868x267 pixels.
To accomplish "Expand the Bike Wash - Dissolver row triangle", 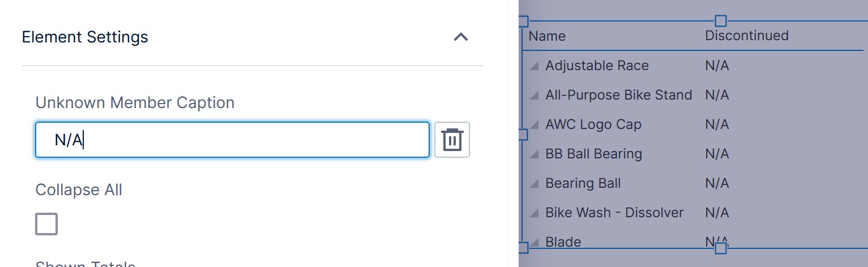I will click(x=533, y=213).
